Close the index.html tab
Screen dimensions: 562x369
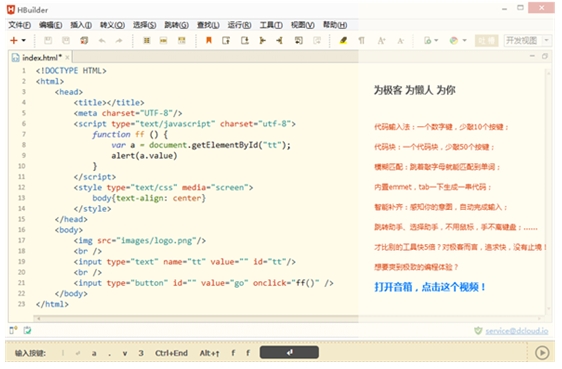[x=67, y=57]
